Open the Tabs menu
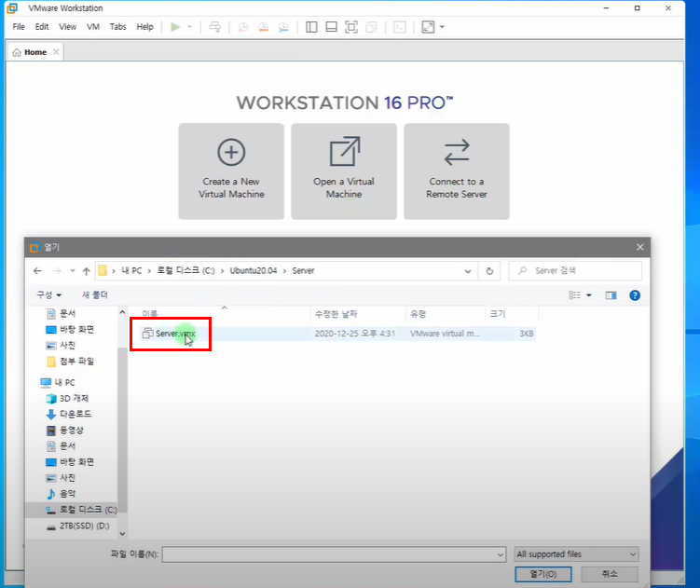Viewport: 700px width, 588px height. pyautogui.click(x=117, y=27)
